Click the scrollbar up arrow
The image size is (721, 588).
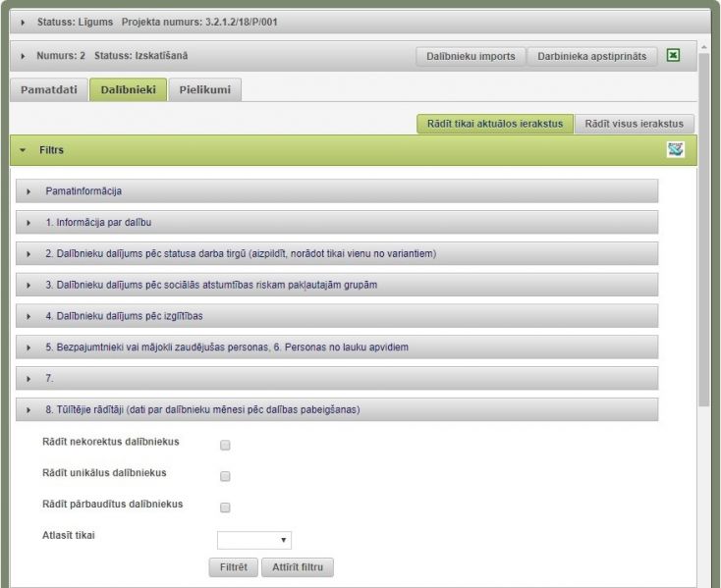(x=704, y=47)
